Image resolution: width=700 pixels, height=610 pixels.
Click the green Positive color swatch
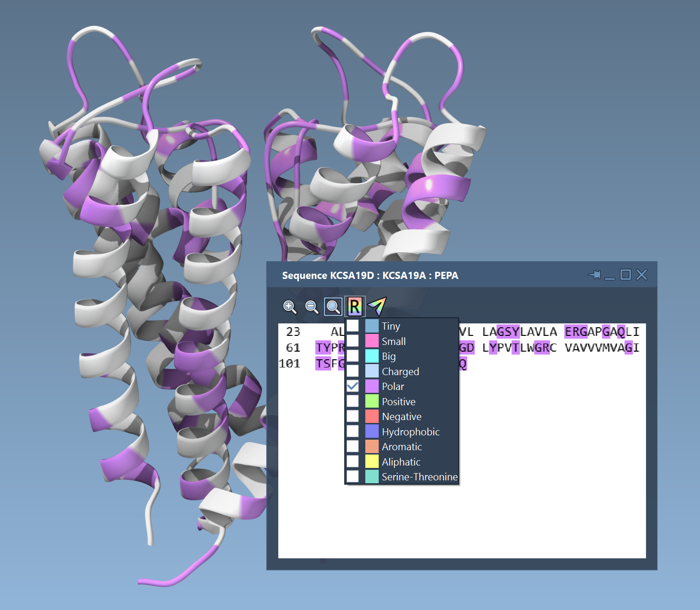372,401
